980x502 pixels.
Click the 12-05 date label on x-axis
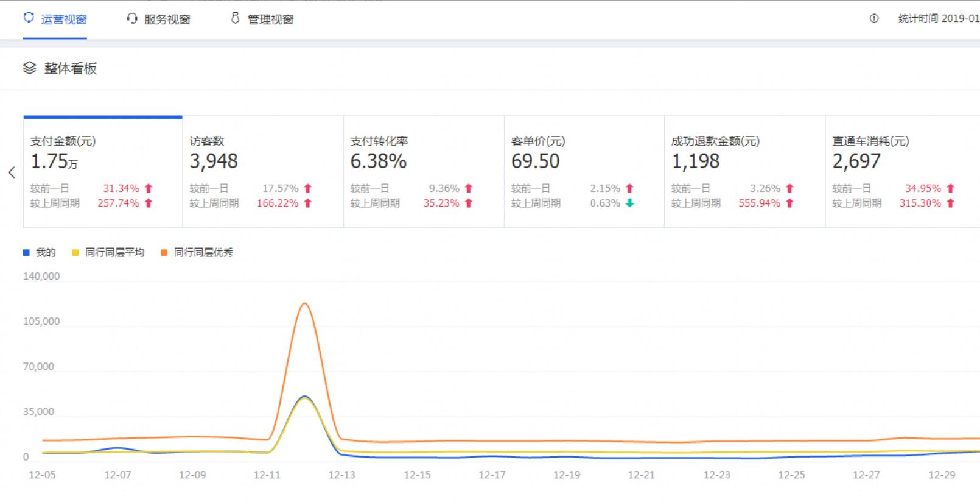click(42, 475)
